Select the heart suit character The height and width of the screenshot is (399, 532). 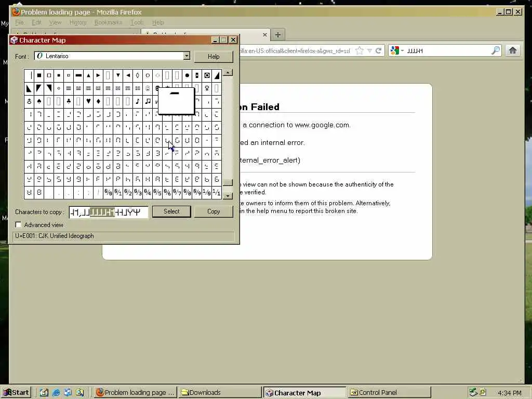click(x=88, y=101)
